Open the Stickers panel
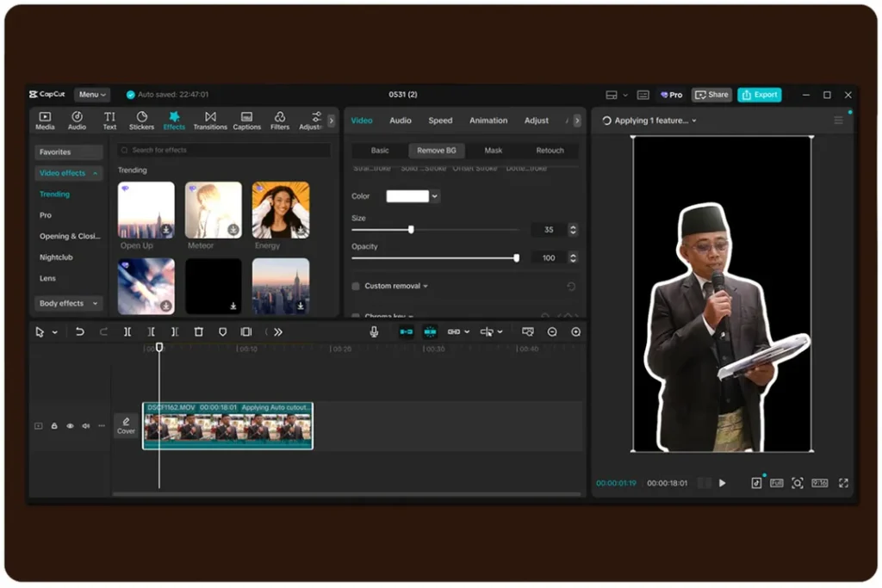The height and width of the screenshot is (588, 882). tap(142, 121)
